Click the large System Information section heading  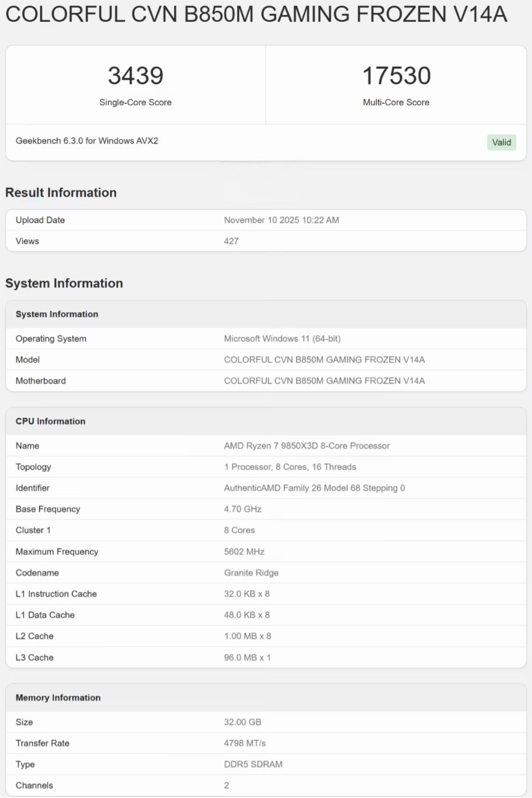tap(64, 283)
